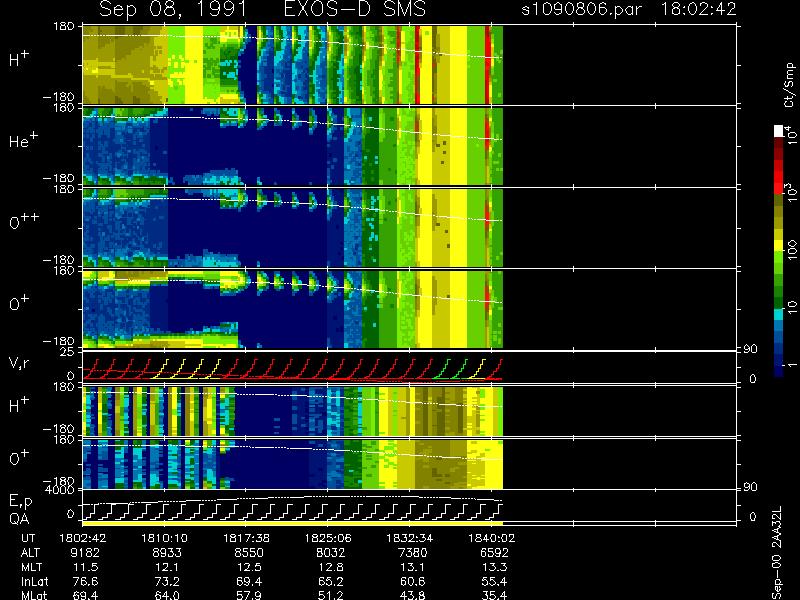
Task: Select the He+ panel label
Action: coord(23,140)
